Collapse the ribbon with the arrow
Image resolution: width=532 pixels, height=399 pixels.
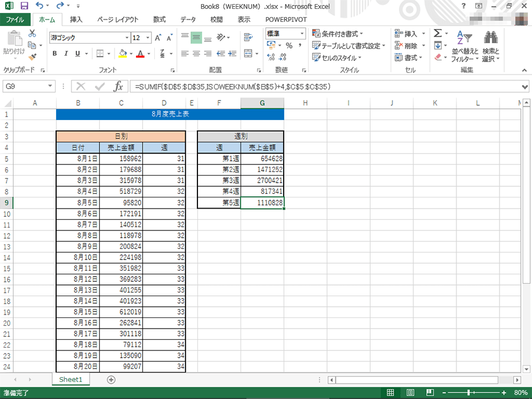(524, 70)
